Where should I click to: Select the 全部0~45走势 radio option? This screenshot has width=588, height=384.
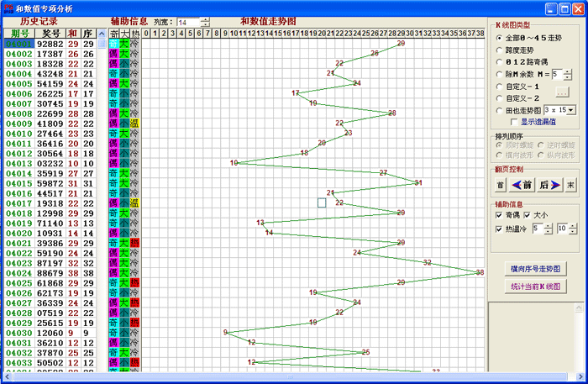click(501, 38)
